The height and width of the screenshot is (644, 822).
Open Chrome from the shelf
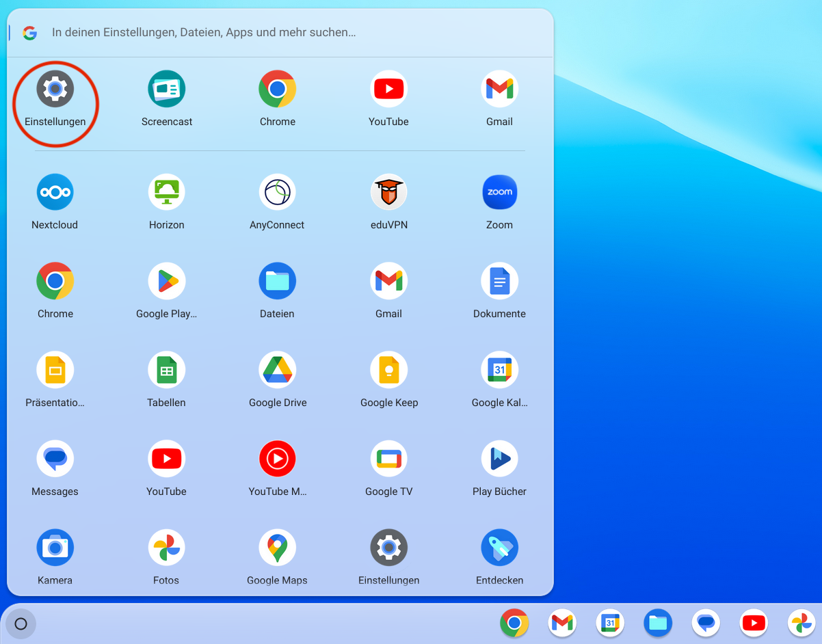click(x=514, y=623)
